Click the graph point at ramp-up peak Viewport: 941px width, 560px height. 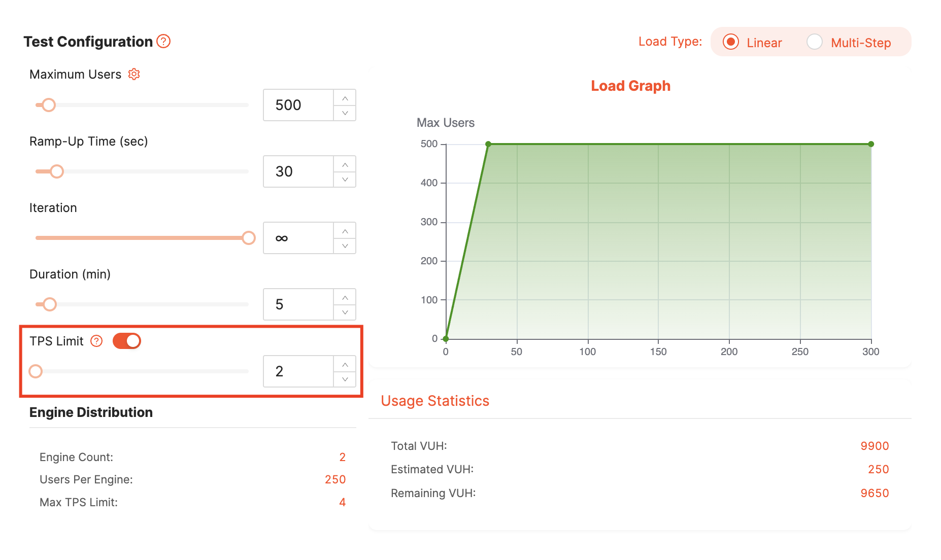488,144
